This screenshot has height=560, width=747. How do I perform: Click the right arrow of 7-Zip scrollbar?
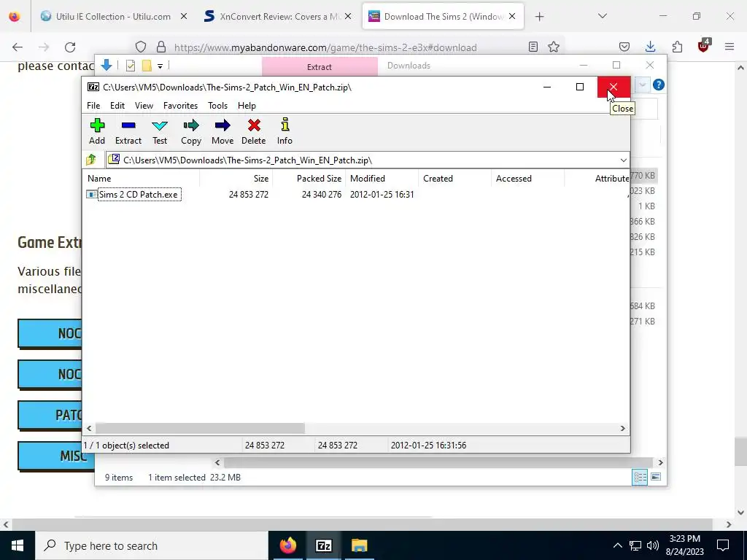point(623,429)
